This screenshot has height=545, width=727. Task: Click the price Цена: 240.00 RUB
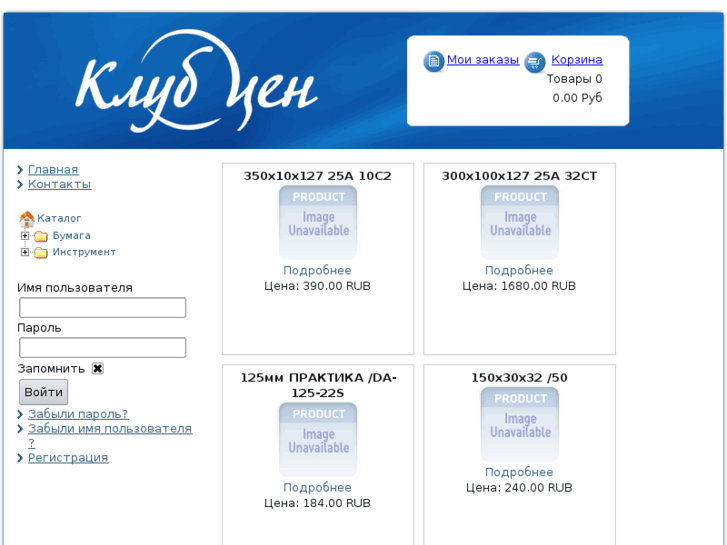click(x=519, y=487)
